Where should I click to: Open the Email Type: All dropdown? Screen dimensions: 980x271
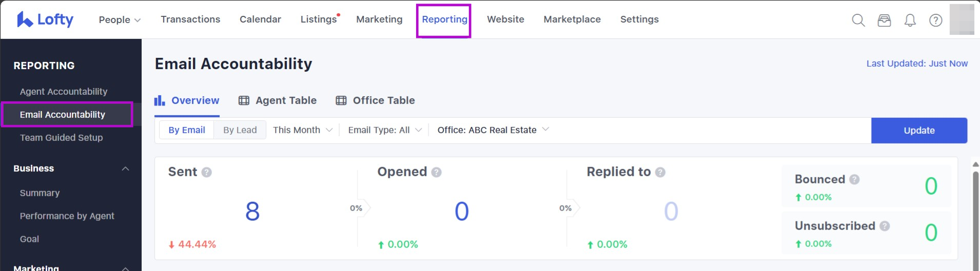click(385, 130)
